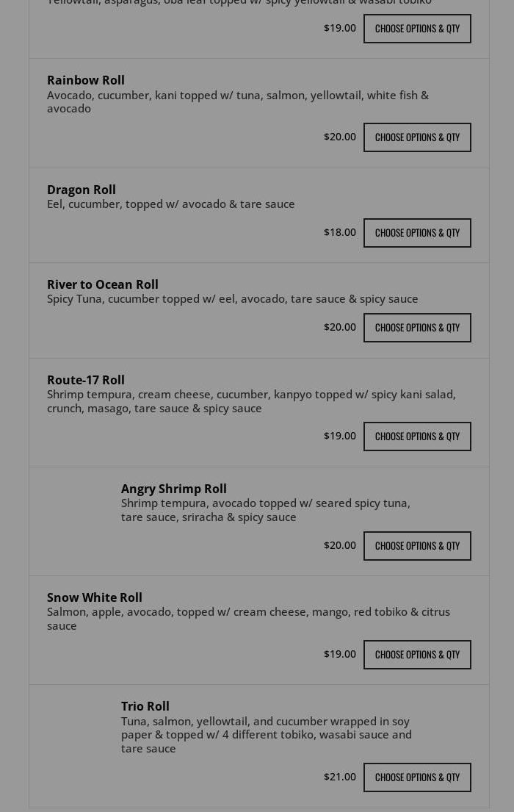Click the Dragon Roll $18.00 price
This screenshot has height=812, width=514.
pyautogui.click(x=339, y=232)
